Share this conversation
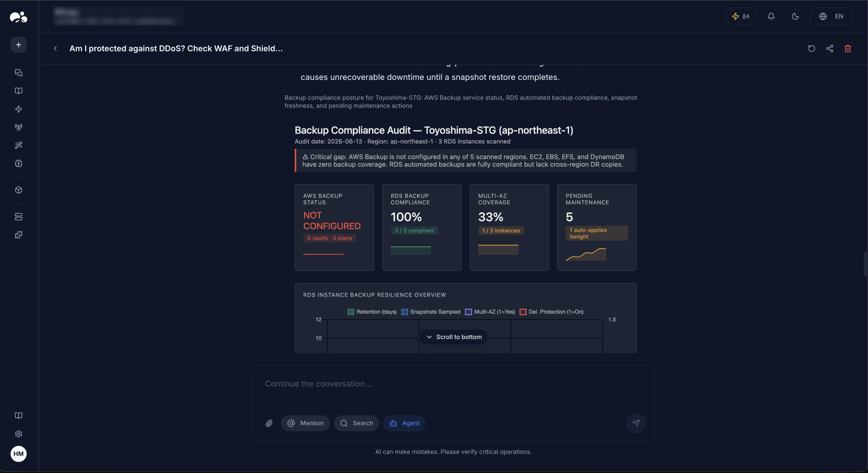Image resolution: width=868 pixels, height=473 pixels. pos(830,49)
